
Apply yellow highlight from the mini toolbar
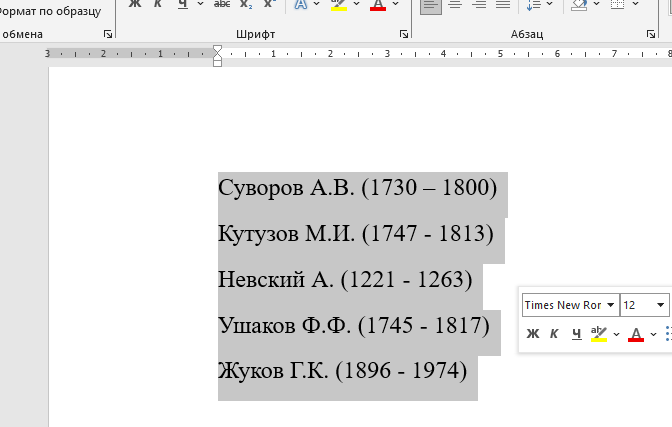(599, 334)
